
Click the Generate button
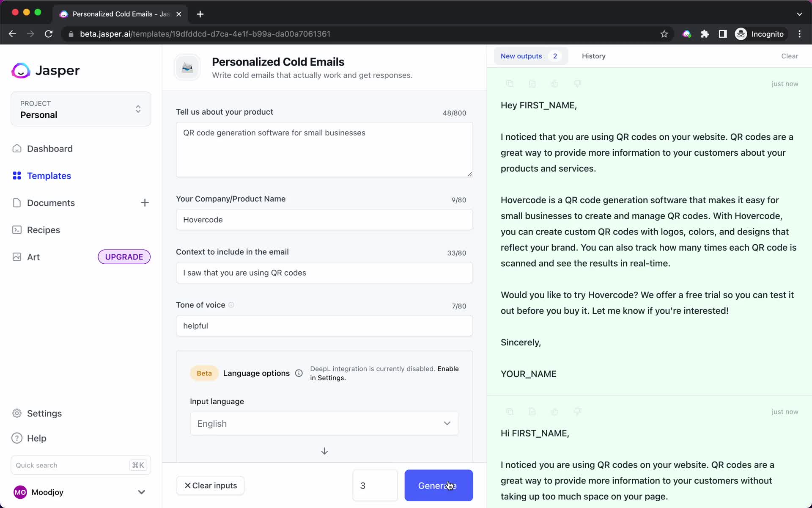438,485
